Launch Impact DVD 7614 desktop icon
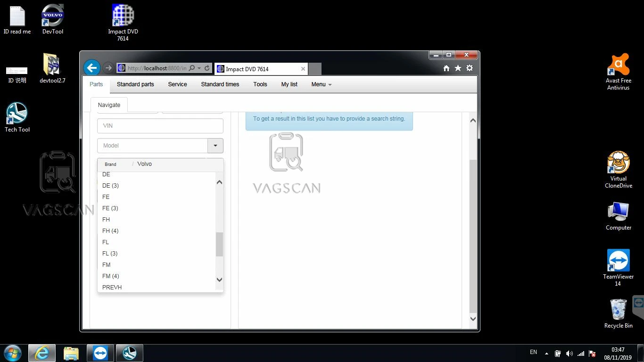 (x=123, y=23)
